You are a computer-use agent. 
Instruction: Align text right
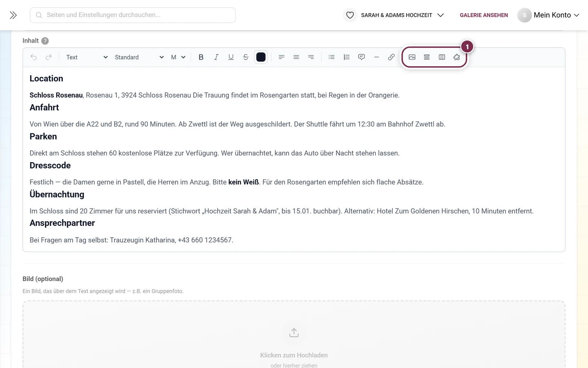tap(311, 57)
